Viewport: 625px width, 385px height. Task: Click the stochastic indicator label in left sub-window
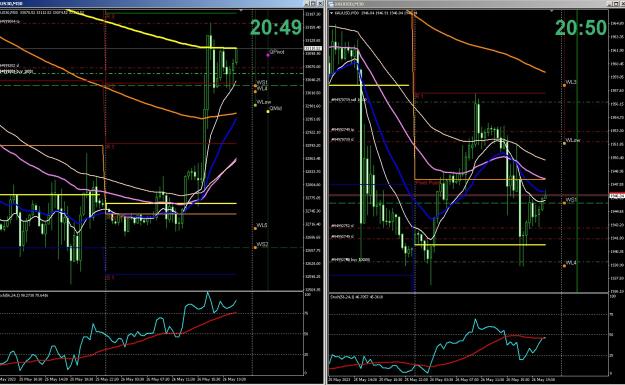[24, 295]
